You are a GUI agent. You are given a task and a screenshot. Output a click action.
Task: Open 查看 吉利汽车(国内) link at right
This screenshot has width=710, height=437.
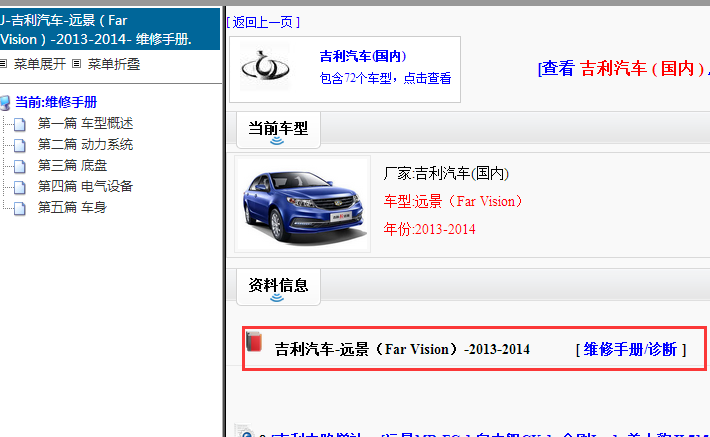pos(624,69)
